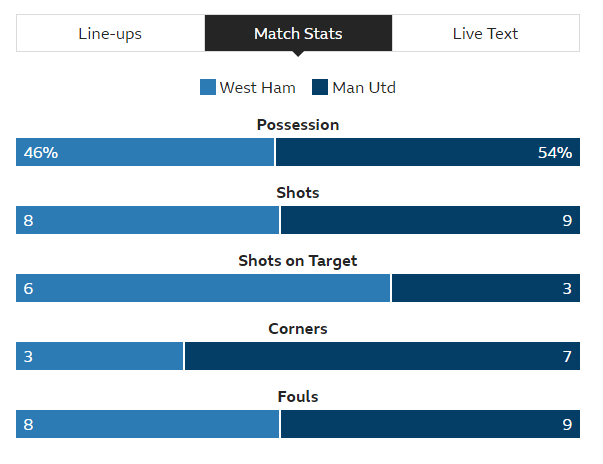This screenshot has height=464, width=603.
Task: Click Man Utd's 54% possession bar
Action: tap(427, 153)
